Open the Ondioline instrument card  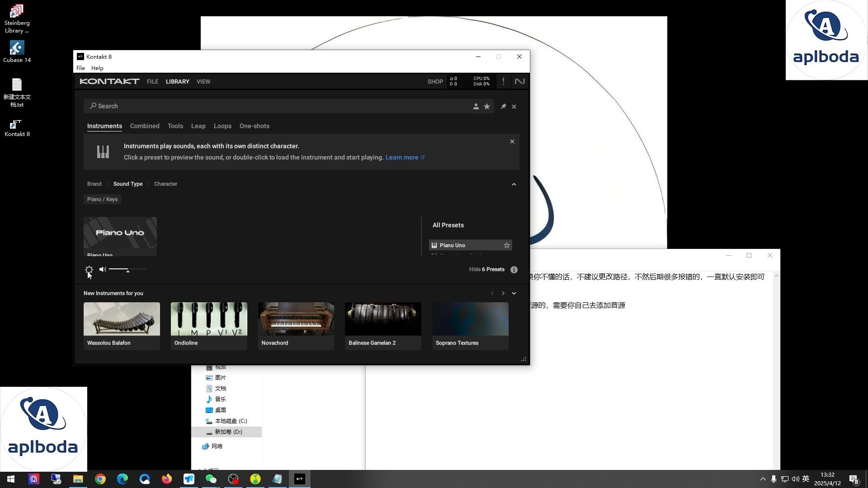tap(209, 326)
